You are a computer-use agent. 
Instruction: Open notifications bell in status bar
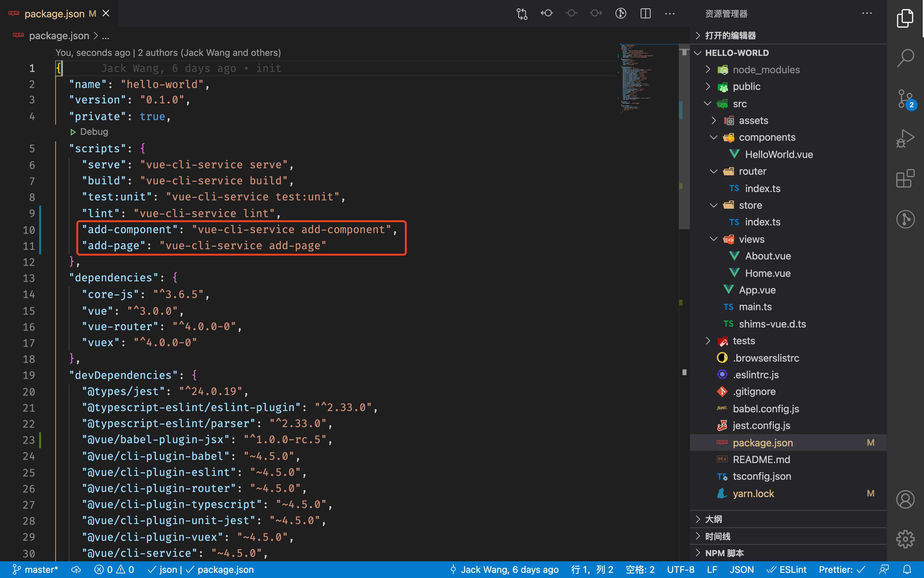point(907,570)
